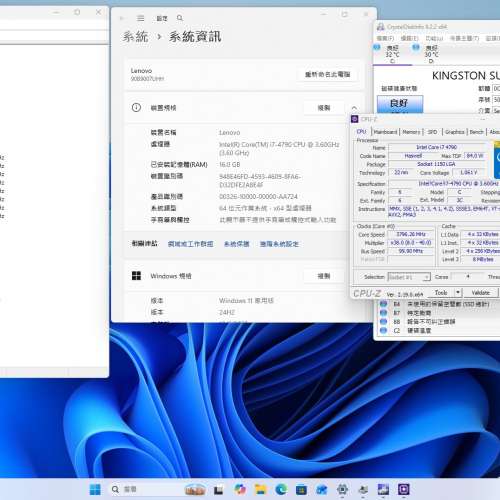Click the 系統 breadcrumb in Settings
Viewport: 500px width, 500px height.
(x=135, y=37)
